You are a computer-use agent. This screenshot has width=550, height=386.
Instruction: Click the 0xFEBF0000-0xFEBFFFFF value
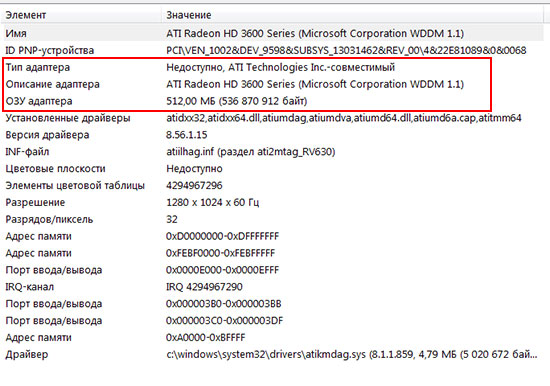(221, 253)
